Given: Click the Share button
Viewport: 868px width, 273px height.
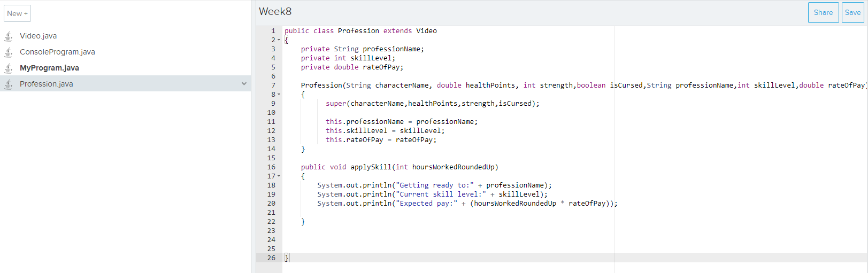Looking at the screenshot, I should point(823,12).
